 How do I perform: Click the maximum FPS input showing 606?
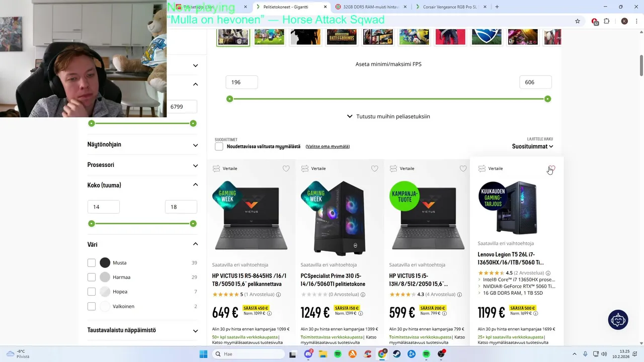click(x=535, y=82)
